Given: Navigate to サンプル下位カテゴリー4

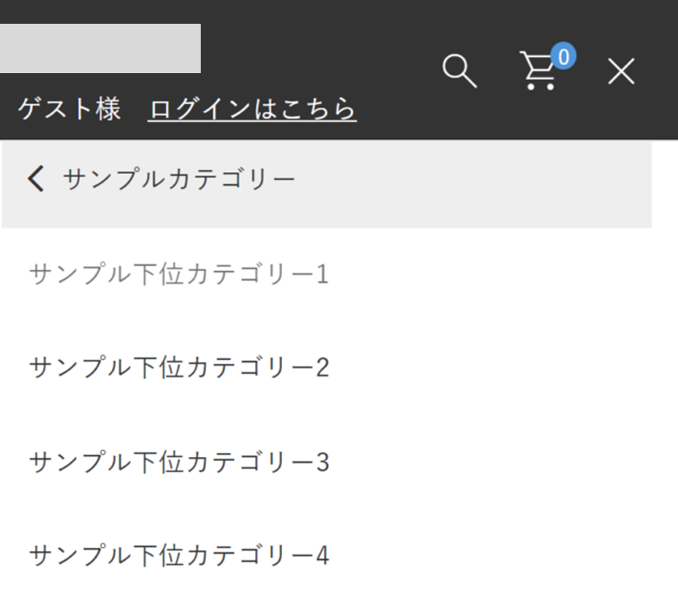Looking at the screenshot, I should [x=179, y=556].
